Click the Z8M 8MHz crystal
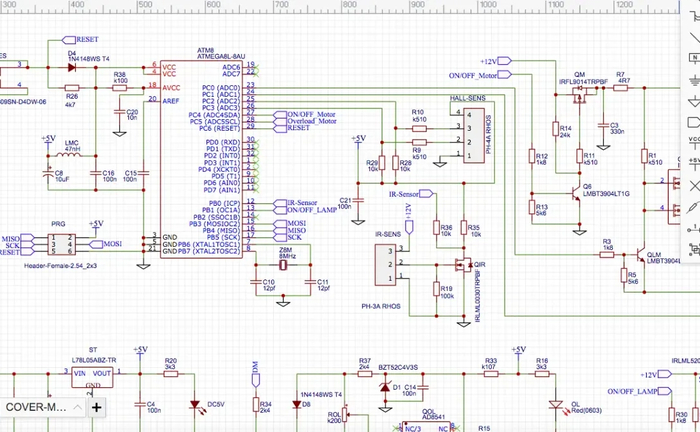Viewport: 700px width, 432px height. point(288,265)
